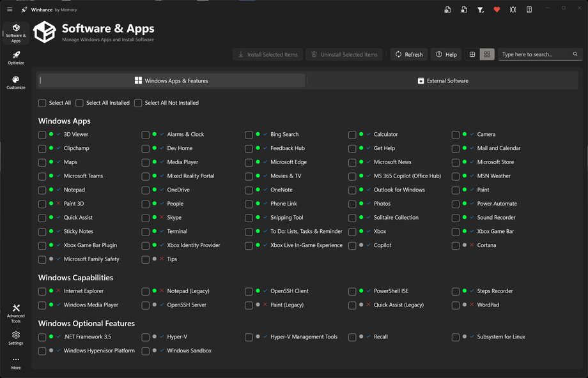588x378 pixels.
Task: Expand the hamburger navigation menu
Action: (x=10, y=10)
